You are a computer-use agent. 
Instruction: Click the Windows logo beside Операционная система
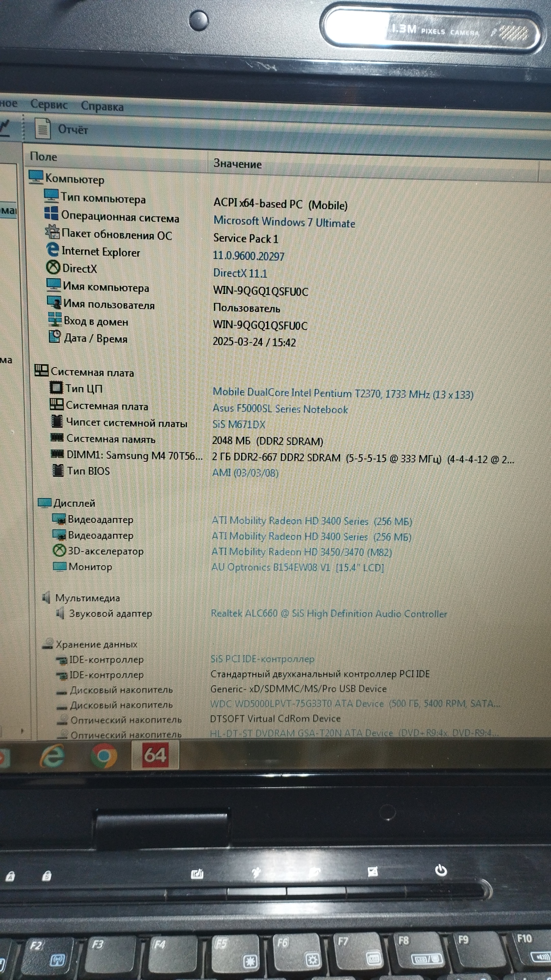[x=51, y=214]
